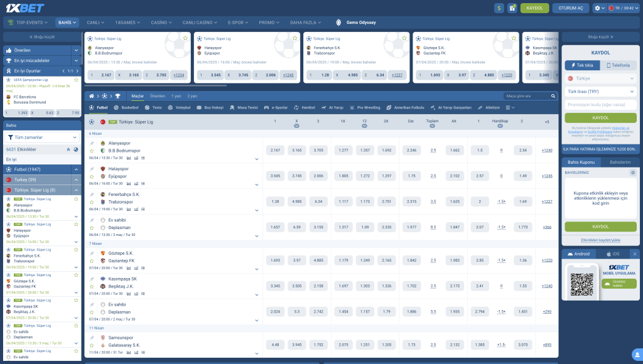Viewport: 643px width, 364px height.
Task: Click the search magnifier icon in match search
Action: pyautogui.click(x=553, y=96)
